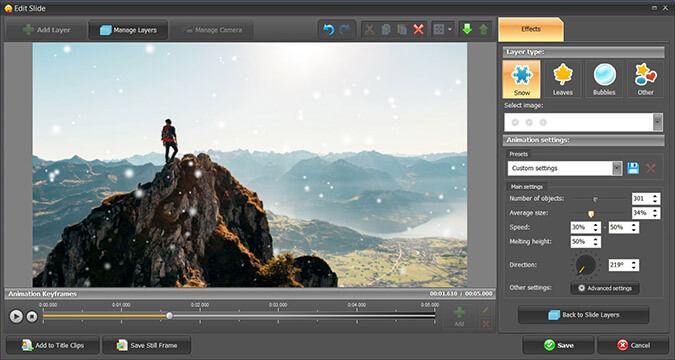Viewport: 675px width, 360px height.
Task: Click the Cut scissors icon
Action: click(369, 30)
